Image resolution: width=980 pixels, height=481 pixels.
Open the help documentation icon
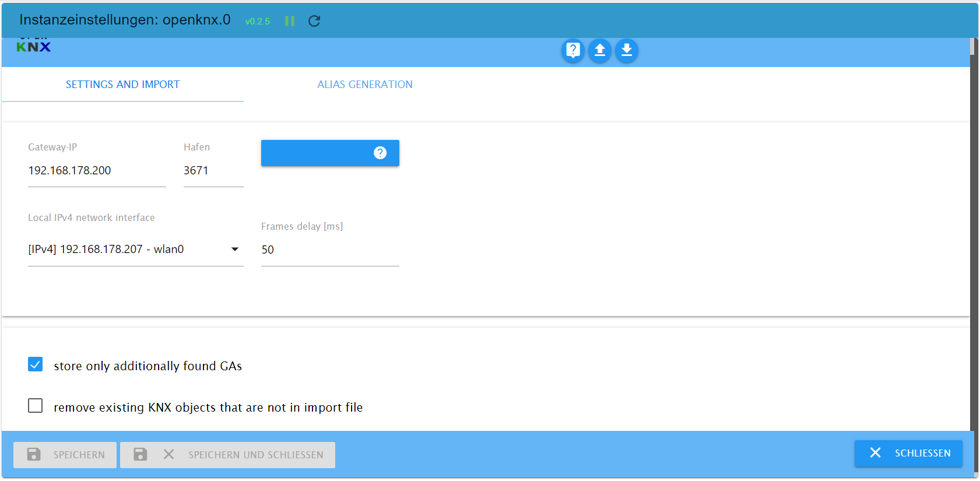(x=573, y=51)
